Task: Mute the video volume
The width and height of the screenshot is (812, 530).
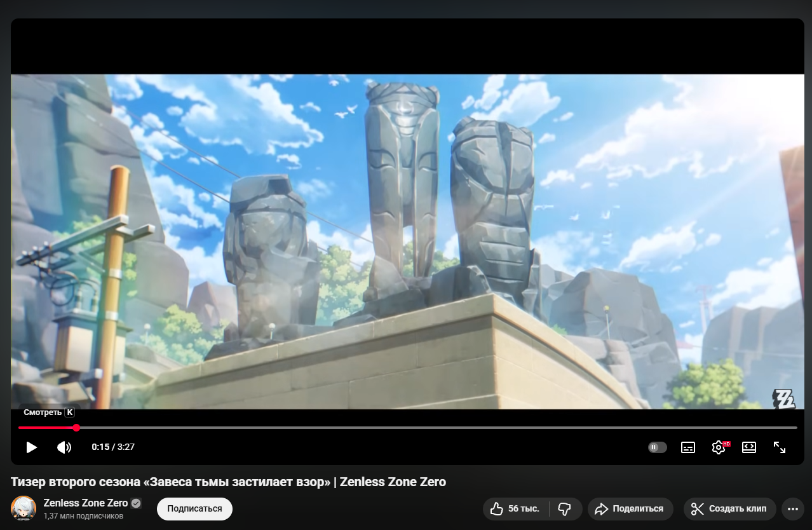Action: 64,447
